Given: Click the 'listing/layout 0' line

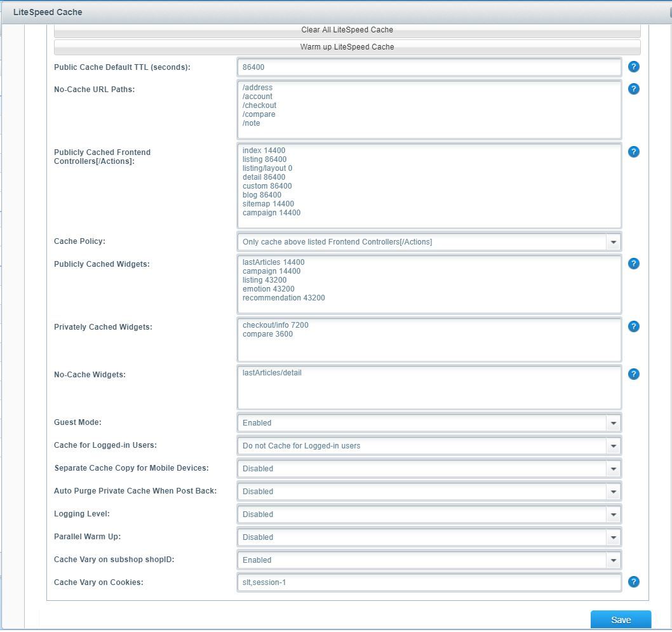Looking at the screenshot, I should tap(267, 168).
